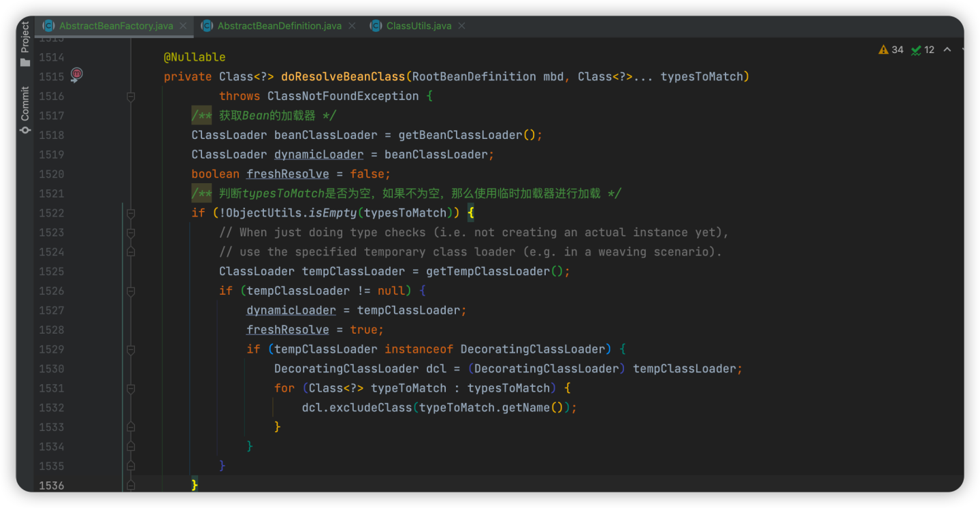Viewport: 980px width, 508px height.
Task: Click the 'for' keyword on line 1531
Action: point(284,388)
